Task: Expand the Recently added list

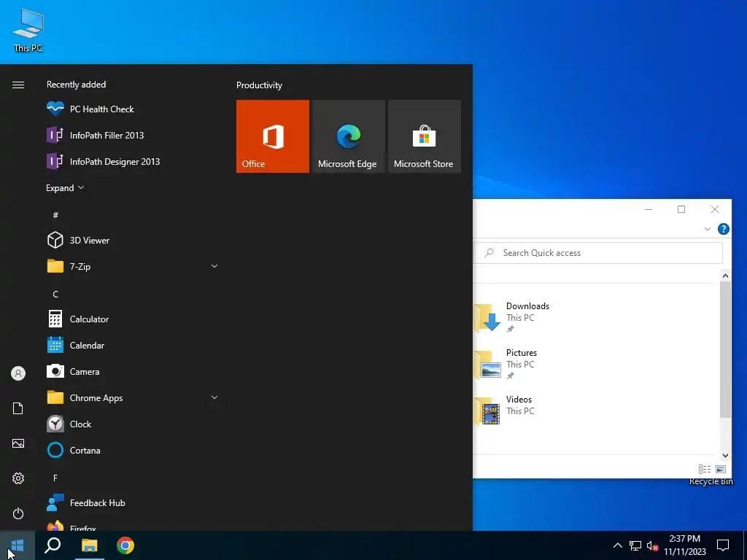Action: (x=65, y=188)
